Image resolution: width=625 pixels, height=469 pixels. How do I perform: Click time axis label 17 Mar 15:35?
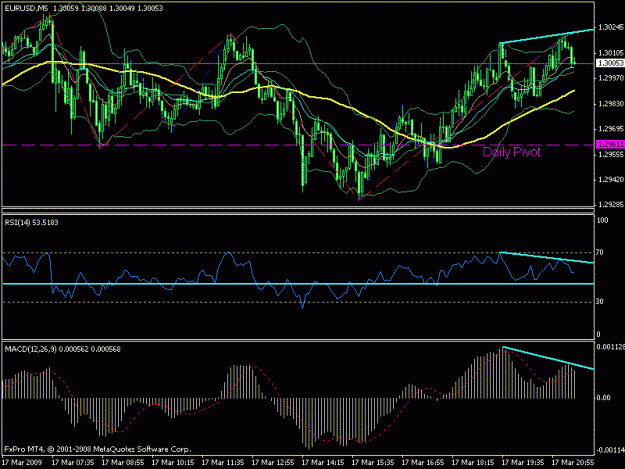373,463
